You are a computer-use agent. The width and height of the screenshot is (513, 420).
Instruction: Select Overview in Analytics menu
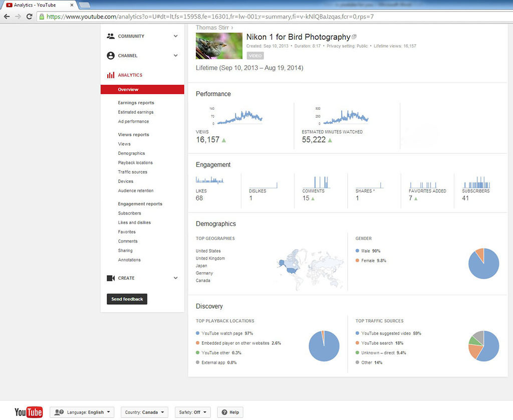point(128,90)
